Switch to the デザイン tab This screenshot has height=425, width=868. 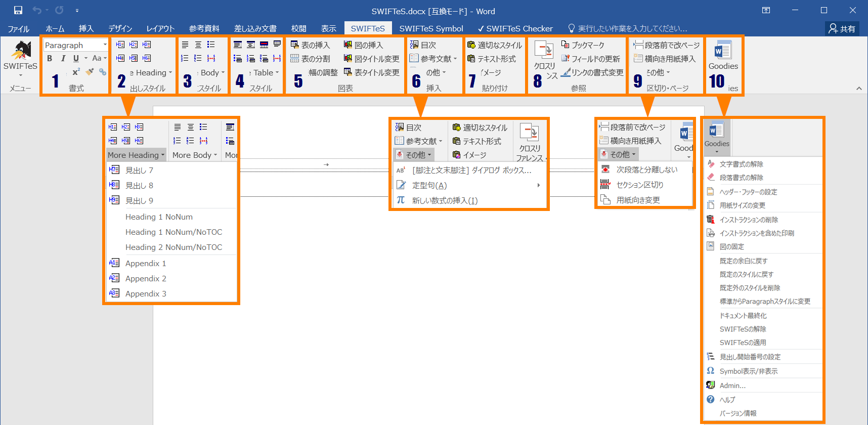click(x=120, y=28)
